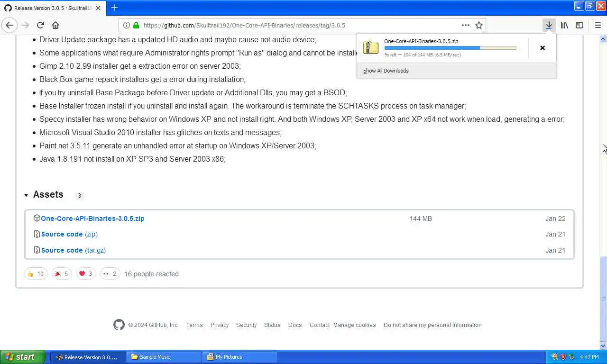The width and height of the screenshot is (607, 364).
Task: Collapse the Assets section
Action: [x=44, y=195]
